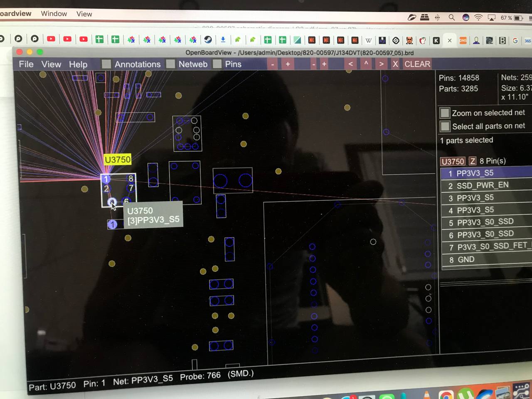Click 'Probe: 766' in the status bar
This screenshot has width=532, height=399.
pyautogui.click(x=200, y=376)
